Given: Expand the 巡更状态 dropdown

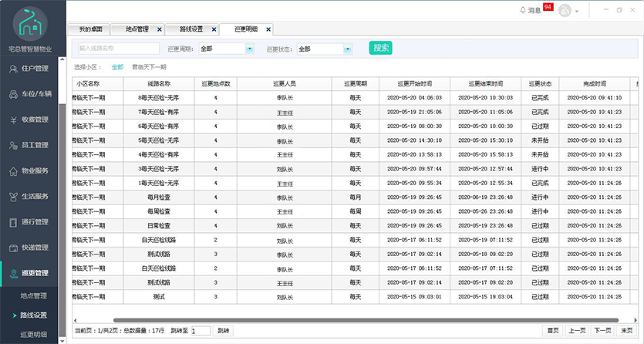Looking at the screenshot, I should pos(348,49).
